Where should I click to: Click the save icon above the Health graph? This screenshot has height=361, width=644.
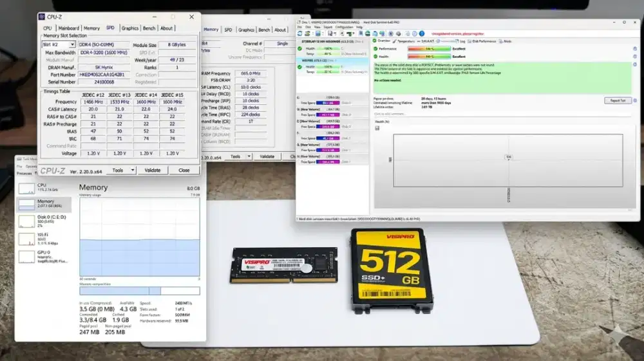(x=377, y=129)
